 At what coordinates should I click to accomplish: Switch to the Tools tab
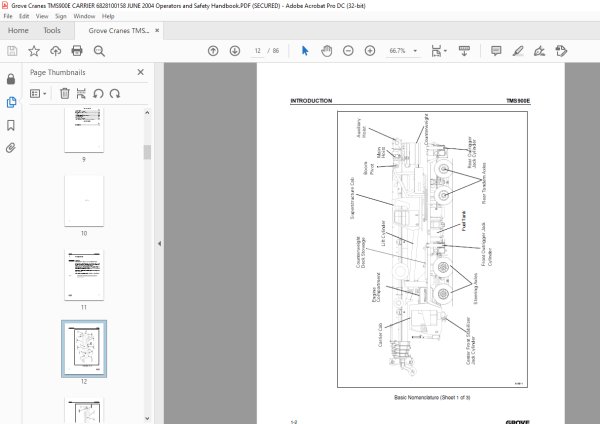52,30
